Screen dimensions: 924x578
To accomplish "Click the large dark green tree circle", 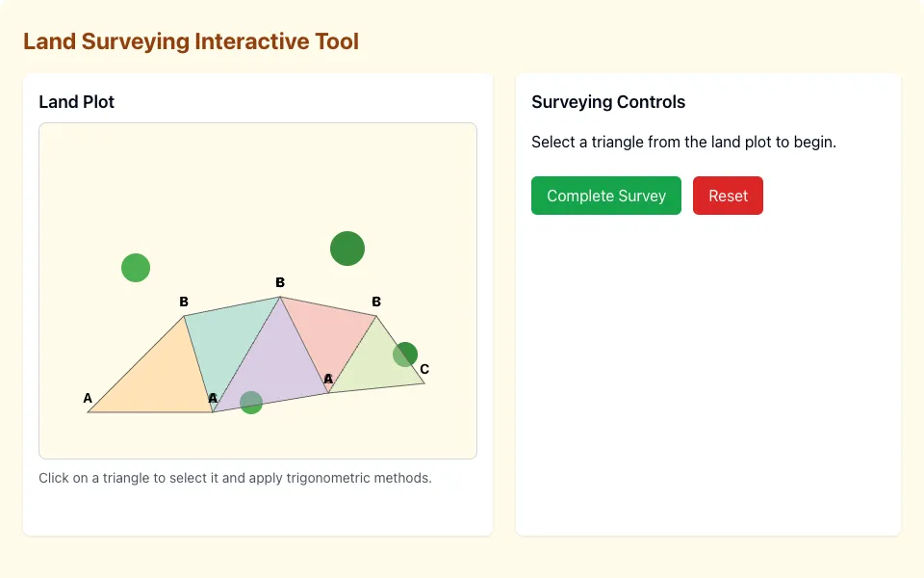I will pyautogui.click(x=347, y=249).
